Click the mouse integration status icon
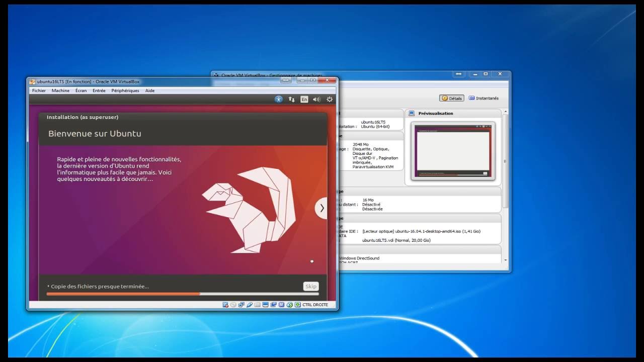 click(x=289, y=305)
